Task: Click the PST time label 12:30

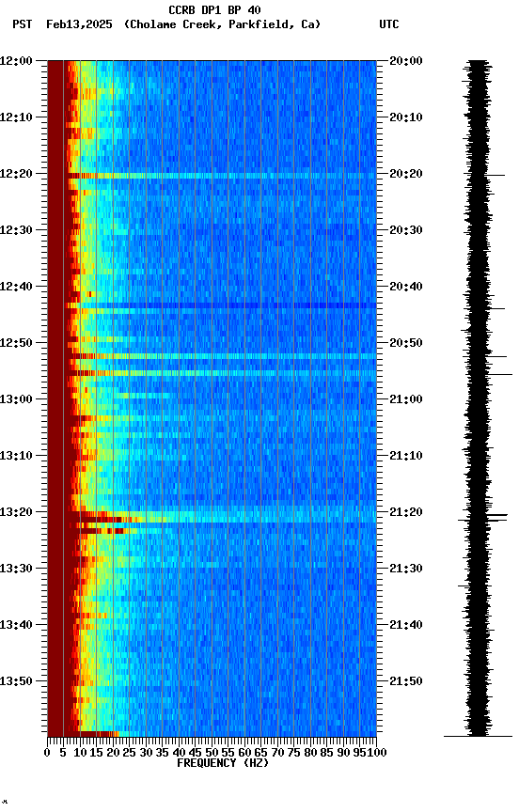Action: [x=16, y=230]
